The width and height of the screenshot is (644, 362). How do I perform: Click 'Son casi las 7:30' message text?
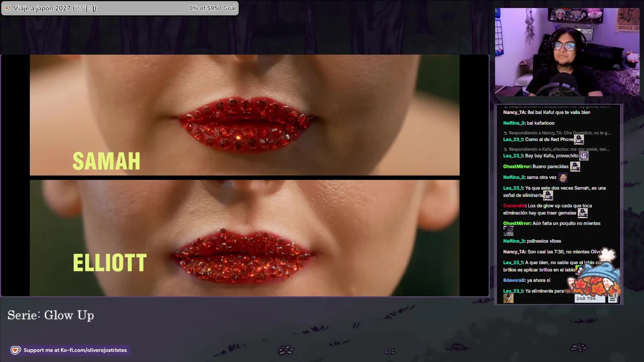tap(563, 251)
